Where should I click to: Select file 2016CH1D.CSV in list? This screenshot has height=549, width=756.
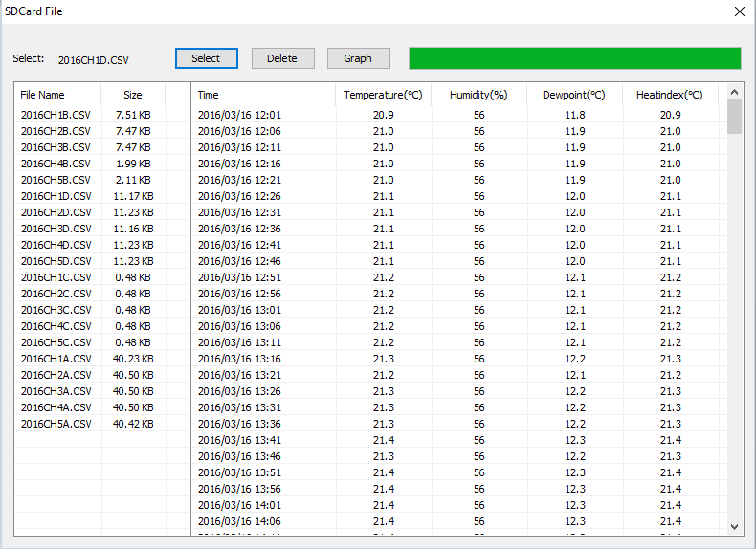click(56, 196)
